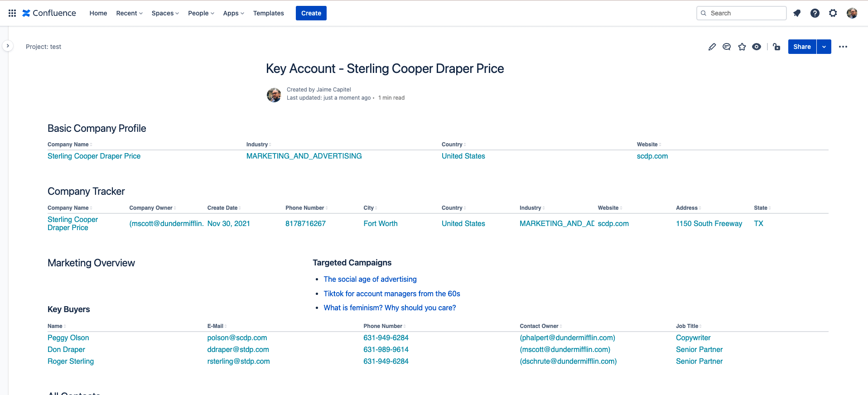Click the dschrute@dundermifflin.com contact owner
Viewport: 868px width, 395px height.
coord(568,361)
